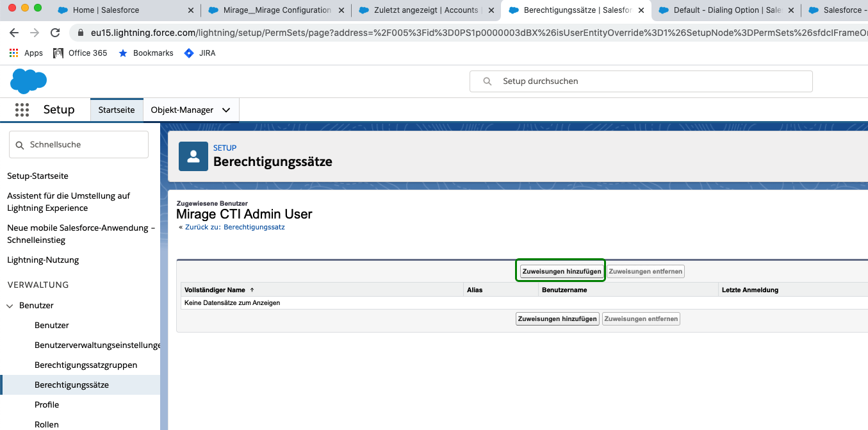Click the magnifier icon in Schnellsuche
This screenshot has width=868, height=430.
(19, 145)
